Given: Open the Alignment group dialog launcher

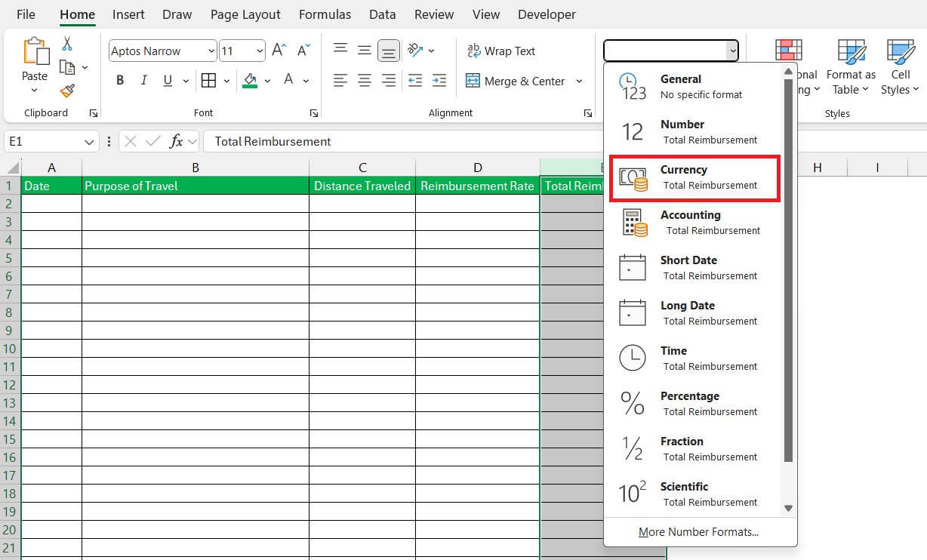Looking at the screenshot, I should (x=587, y=113).
